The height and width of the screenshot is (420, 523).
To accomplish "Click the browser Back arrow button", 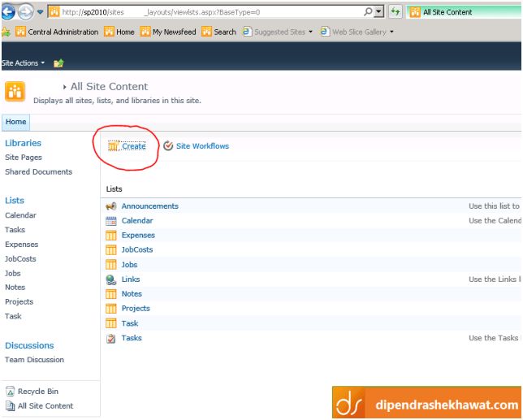I will pos(8,12).
